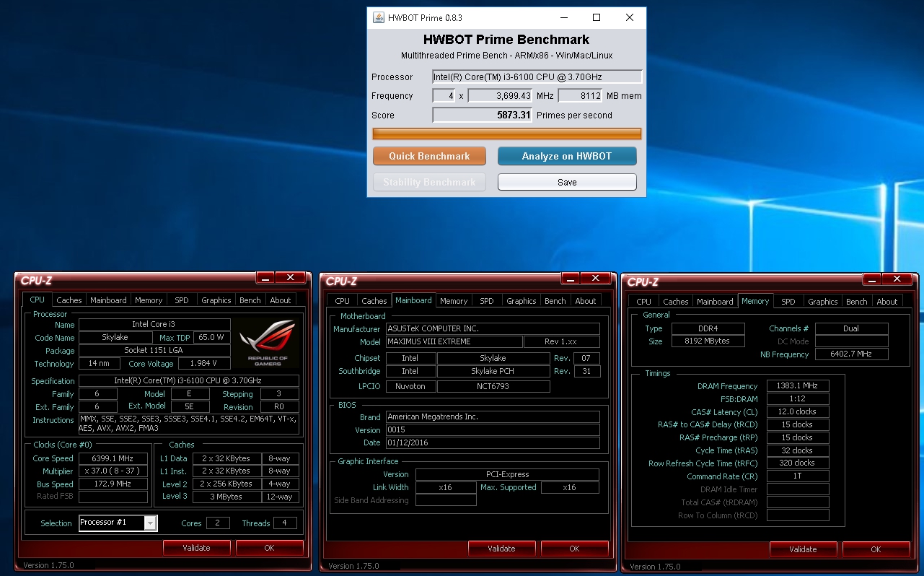Click the Stability Benchmark button

(x=429, y=182)
